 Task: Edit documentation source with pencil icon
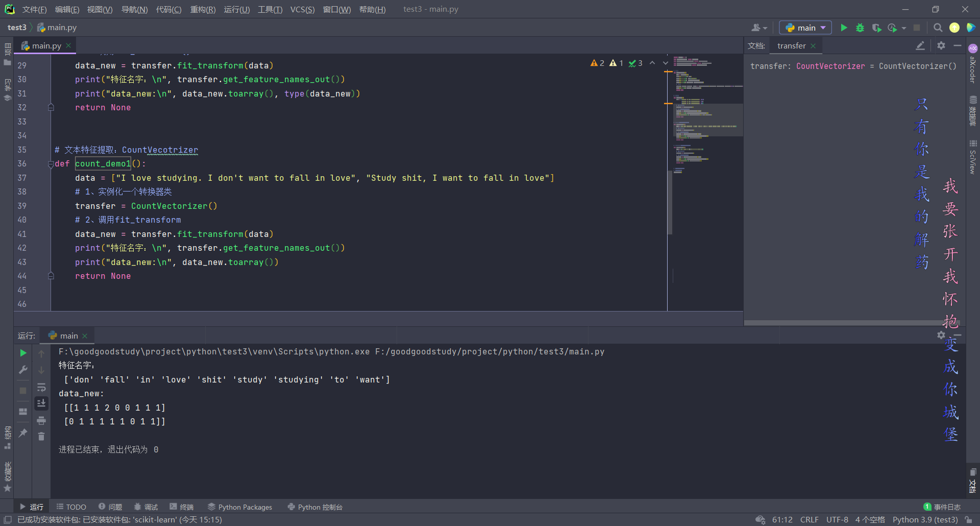(x=920, y=45)
